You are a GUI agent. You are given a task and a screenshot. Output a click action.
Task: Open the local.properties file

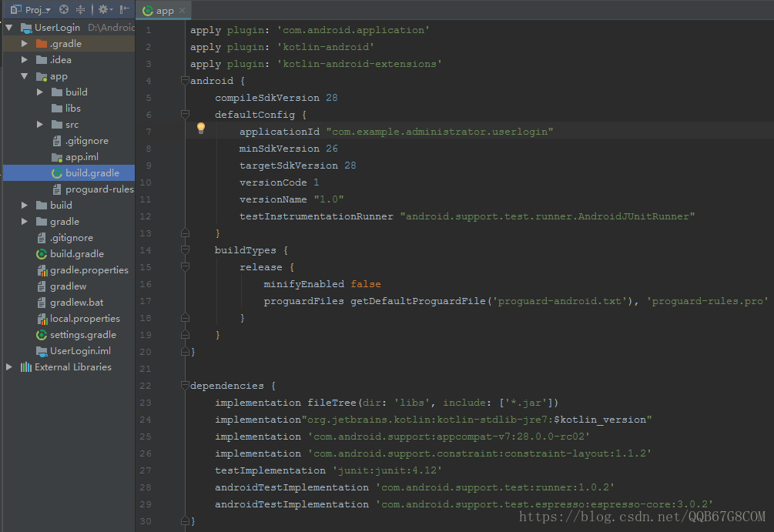[x=85, y=319]
